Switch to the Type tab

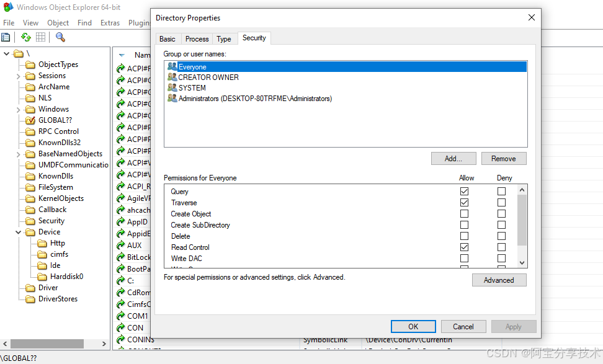[x=224, y=39]
